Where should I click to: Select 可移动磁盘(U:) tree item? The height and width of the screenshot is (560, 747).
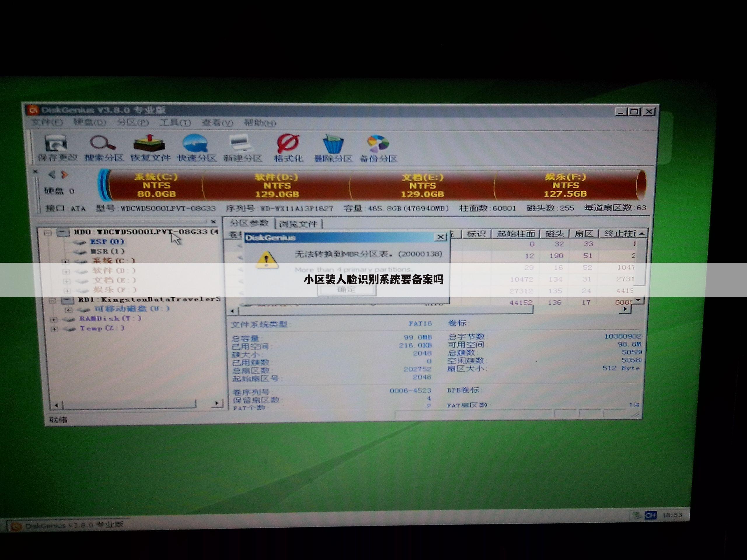pyautogui.click(x=132, y=309)
